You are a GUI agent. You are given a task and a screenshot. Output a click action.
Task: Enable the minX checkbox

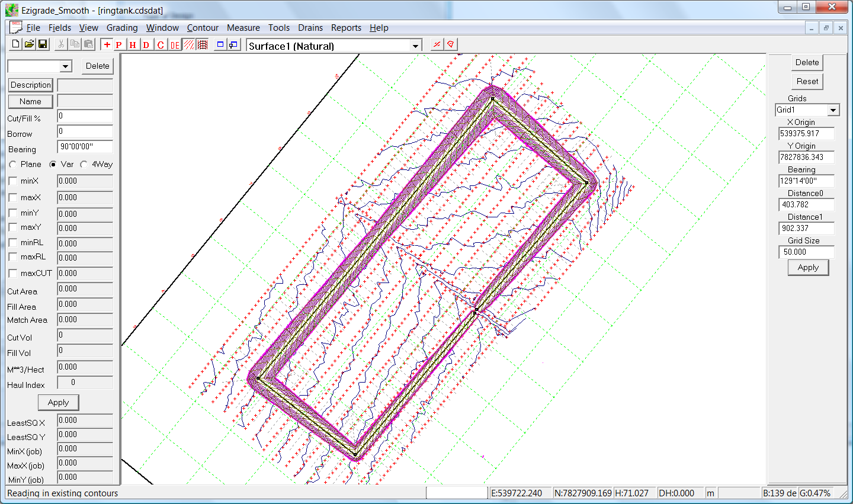[13, 181]
